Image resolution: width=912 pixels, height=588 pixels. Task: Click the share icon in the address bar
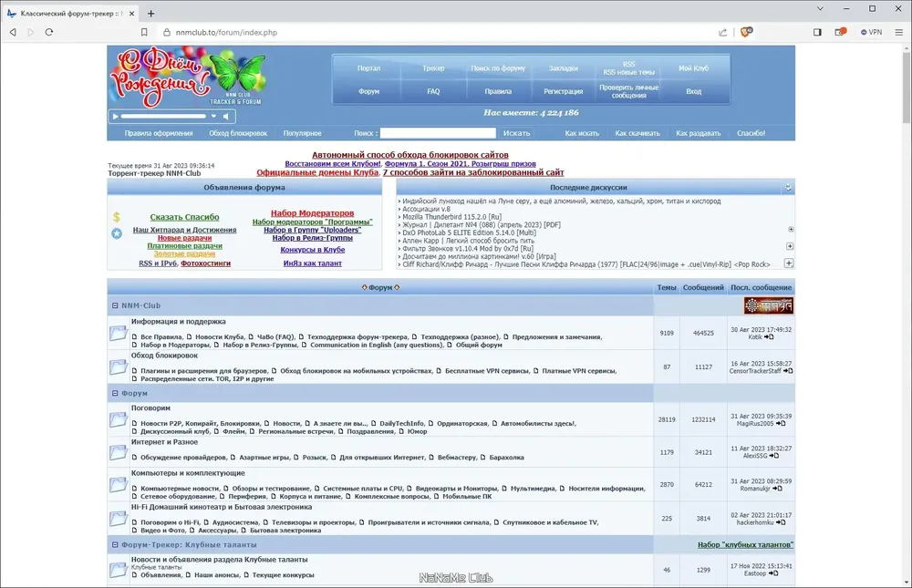723,33
